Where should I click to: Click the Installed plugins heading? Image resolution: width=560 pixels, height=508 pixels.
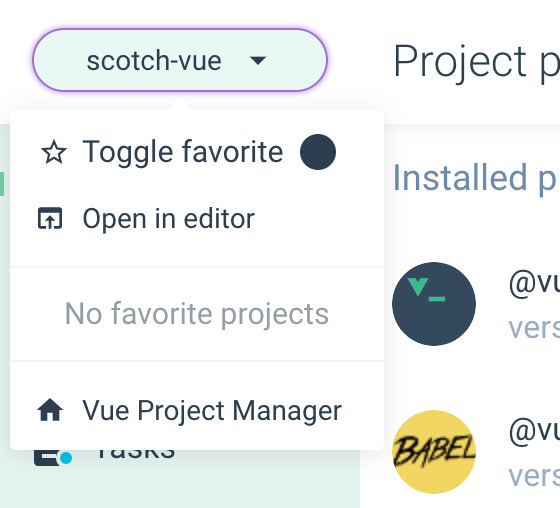[x=476, y=178]
